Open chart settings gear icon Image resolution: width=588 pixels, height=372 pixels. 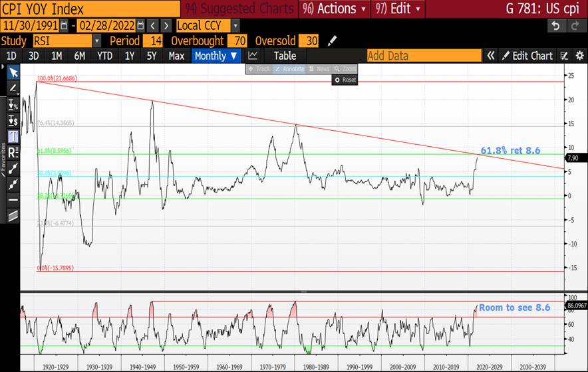click(579, 56)
